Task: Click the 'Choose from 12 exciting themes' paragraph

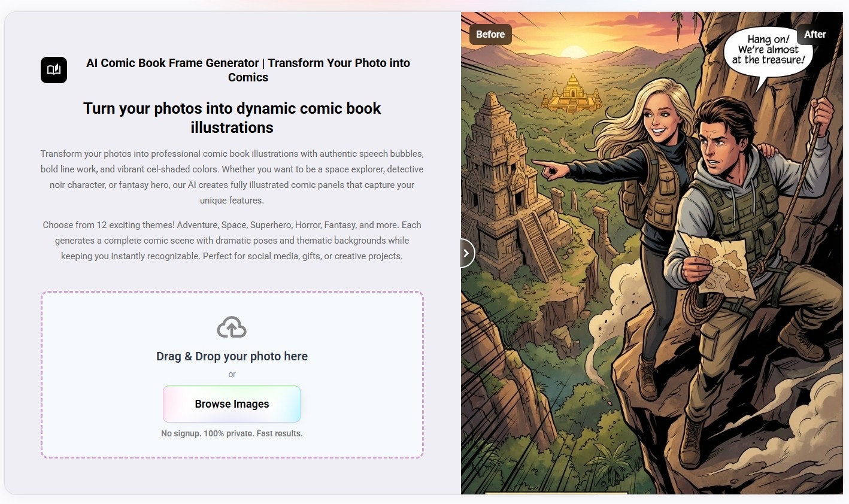Action: [232, 241]
